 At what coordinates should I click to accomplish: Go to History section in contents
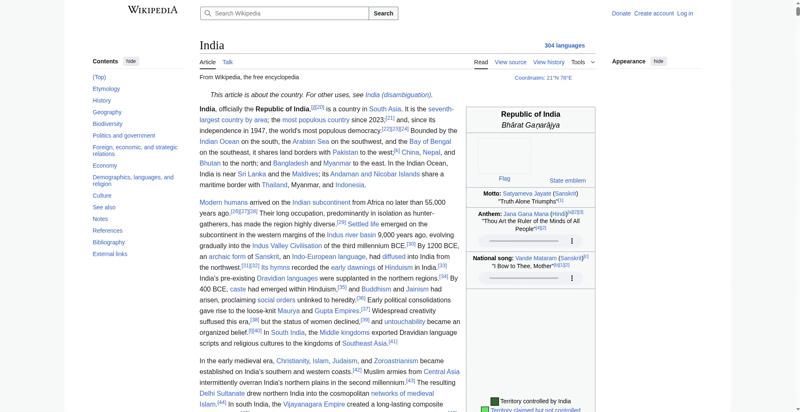tap(102, 100)
